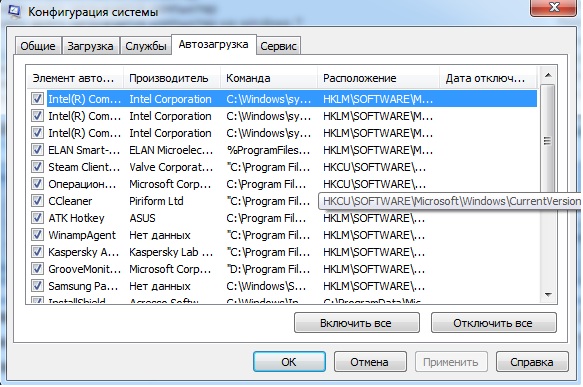Select the ATK Hotkey entry name

click(x=76, y=218)
